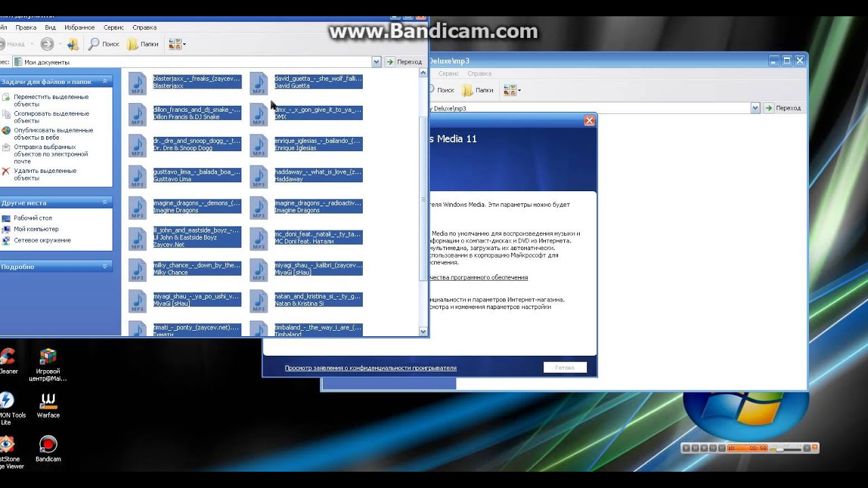
Task: Go up one folder level icon
Action: coord(73,44)
